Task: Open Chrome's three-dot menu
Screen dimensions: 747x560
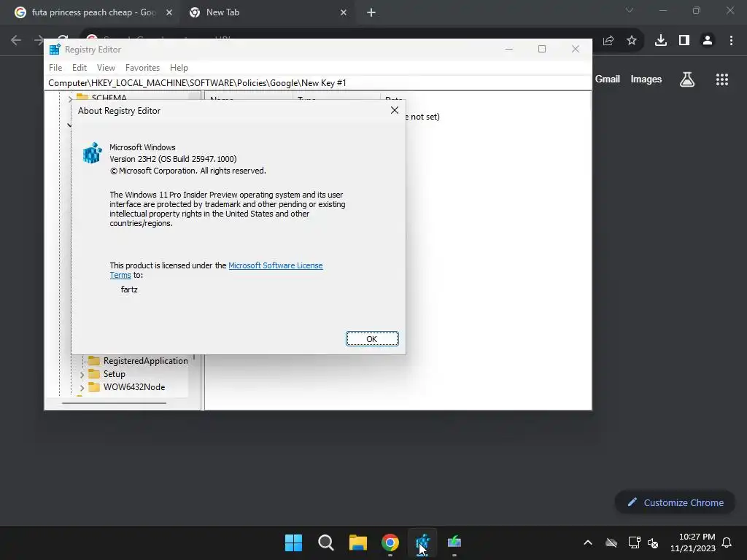Action: 731,41
